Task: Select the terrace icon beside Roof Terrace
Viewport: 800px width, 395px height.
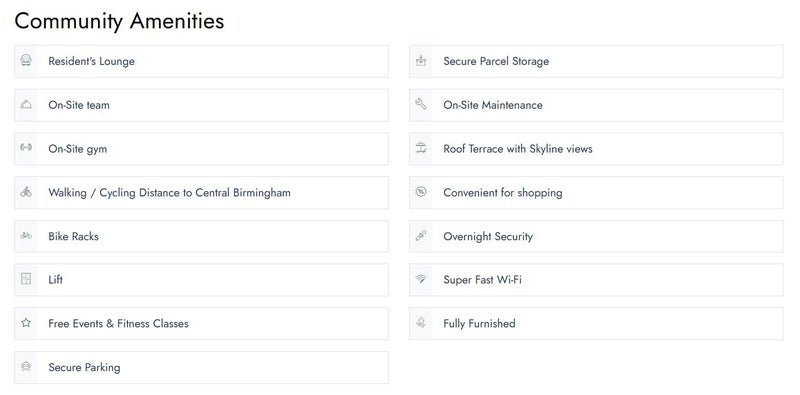Action: click(420, 148)
